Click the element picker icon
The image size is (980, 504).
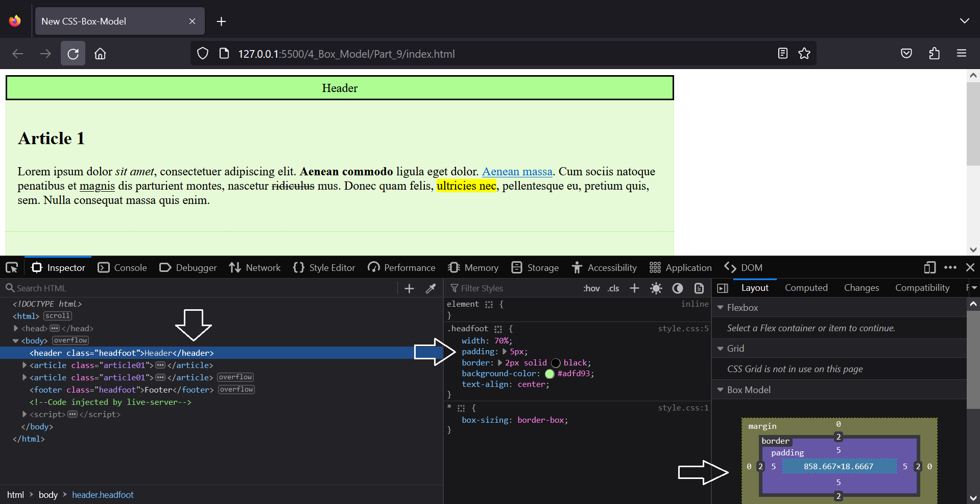tap(12, 267)
